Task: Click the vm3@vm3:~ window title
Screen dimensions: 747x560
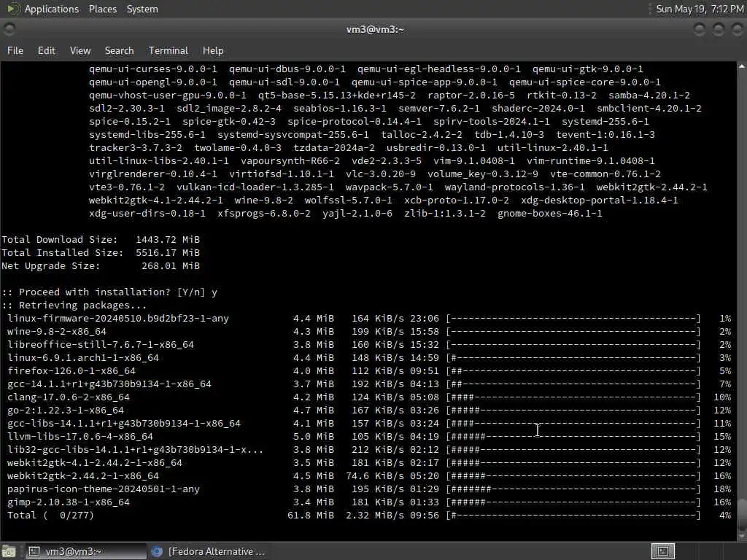Action: tap(375, 29)
